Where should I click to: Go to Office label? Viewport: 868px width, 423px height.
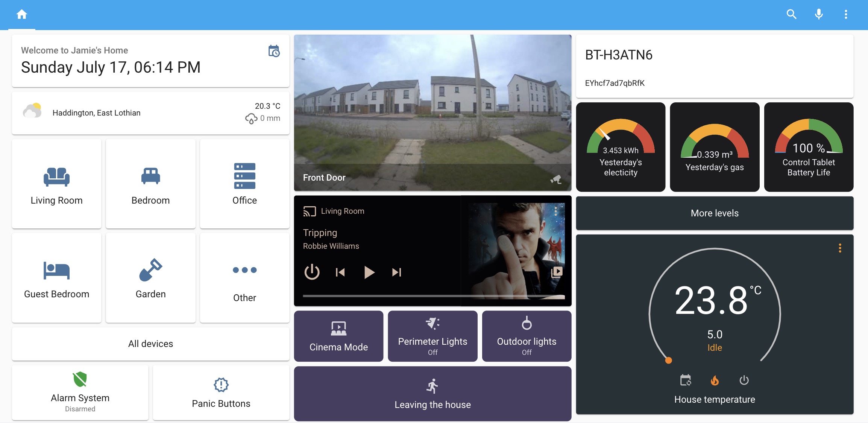(x=244, y=200)
